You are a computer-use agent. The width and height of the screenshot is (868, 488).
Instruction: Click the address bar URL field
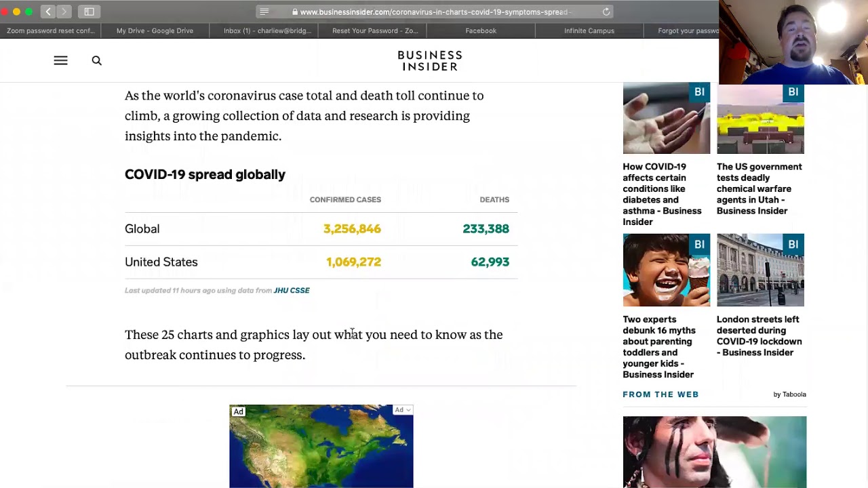436,12
